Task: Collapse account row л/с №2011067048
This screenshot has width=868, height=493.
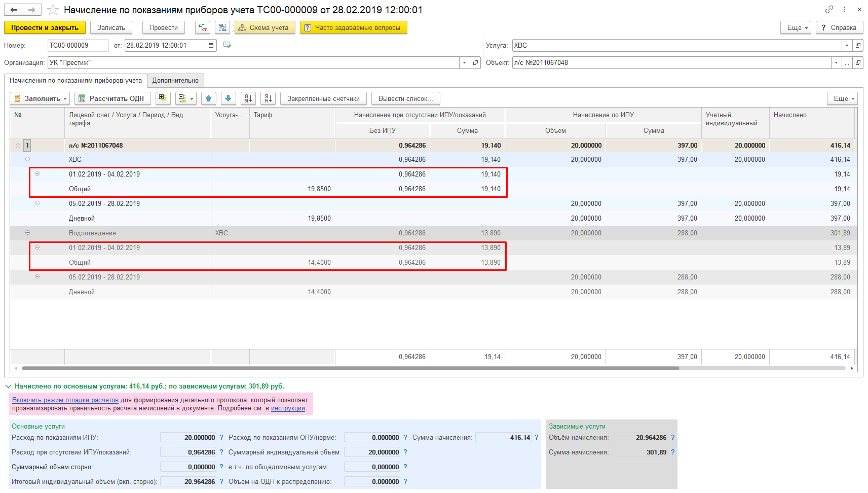Action: (x=18, y=146)
